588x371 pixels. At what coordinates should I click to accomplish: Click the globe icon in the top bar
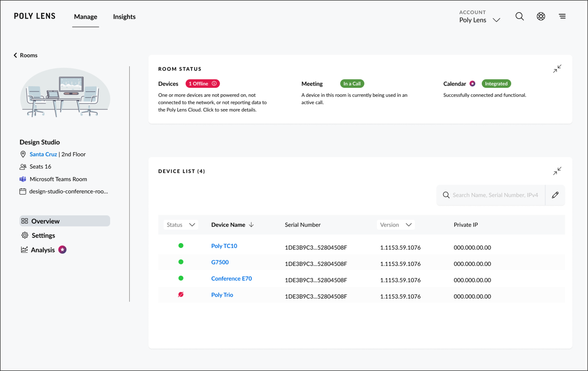pos(541,16)
